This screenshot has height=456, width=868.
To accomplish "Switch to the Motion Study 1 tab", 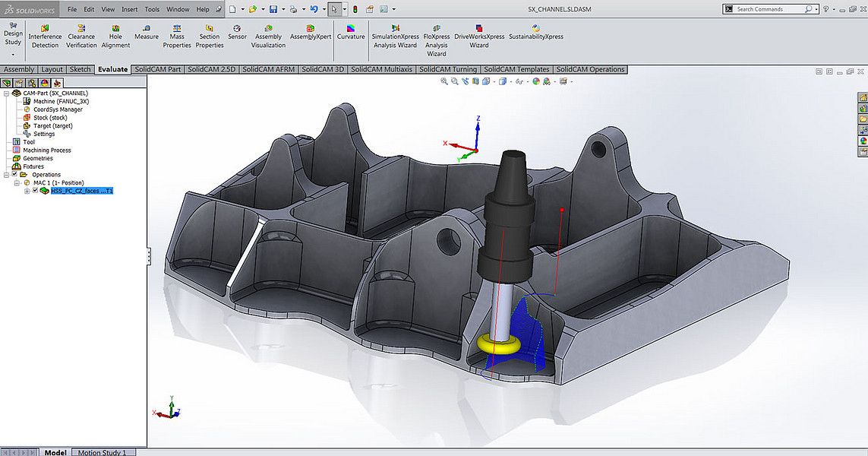I will 102,452.
